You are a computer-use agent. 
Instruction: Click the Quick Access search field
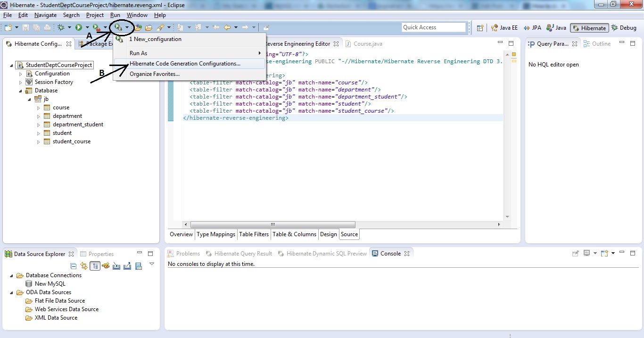point(434,27)
